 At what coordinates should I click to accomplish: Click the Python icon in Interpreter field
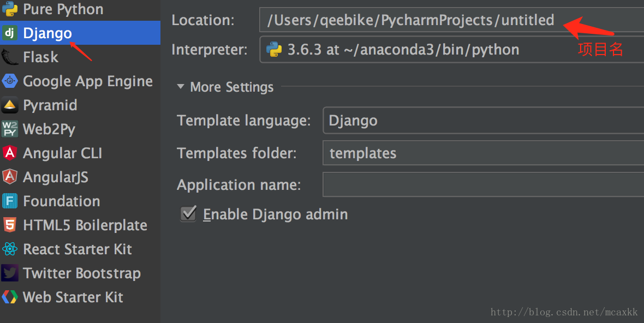274,50
